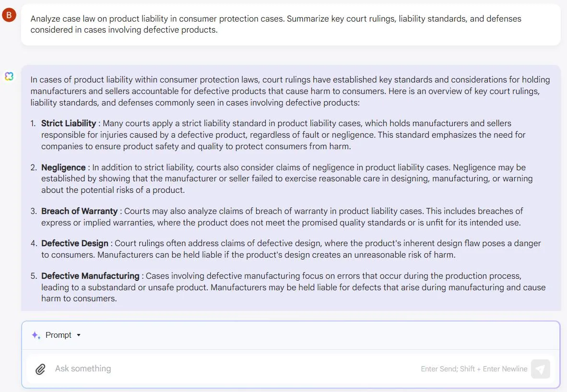The width and height of the screenshot is (567, 392).
Task: Click list number 5 marker
Action: [34, 276]
